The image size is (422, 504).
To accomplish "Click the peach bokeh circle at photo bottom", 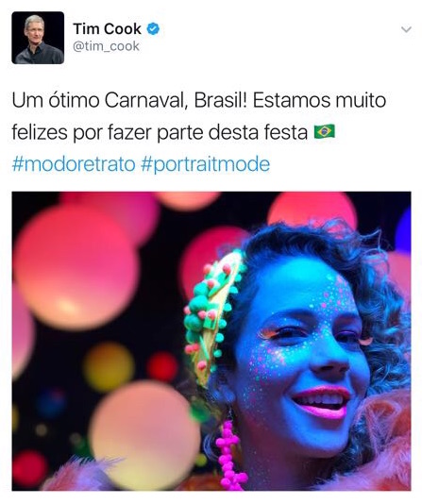I will tap(144, 434).
